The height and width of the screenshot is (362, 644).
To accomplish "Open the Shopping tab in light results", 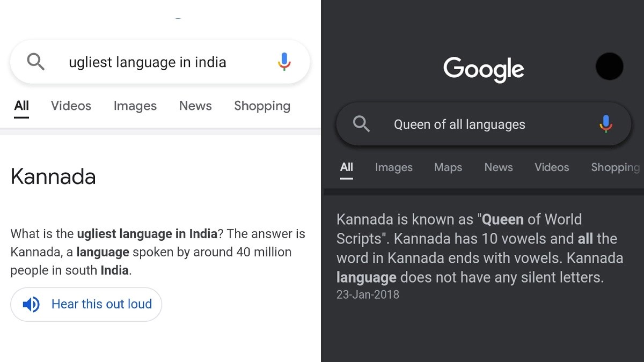I will point(262,106).
